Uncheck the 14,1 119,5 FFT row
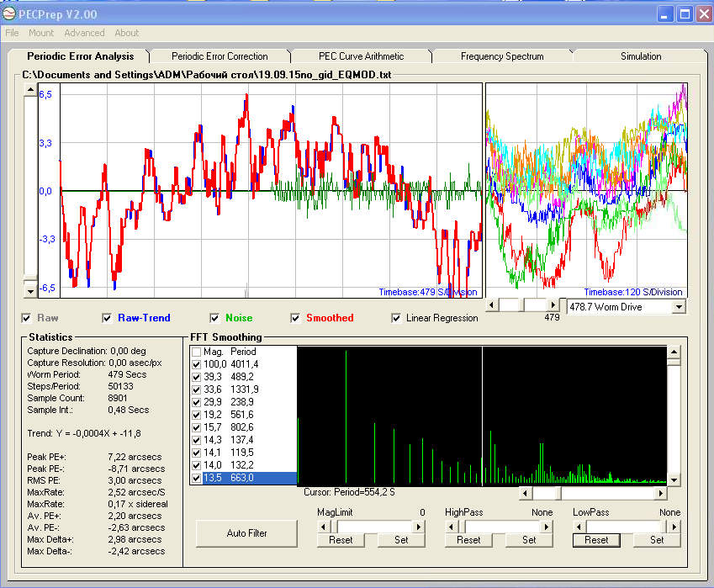 pyautogui.click(x=196, y=453)
